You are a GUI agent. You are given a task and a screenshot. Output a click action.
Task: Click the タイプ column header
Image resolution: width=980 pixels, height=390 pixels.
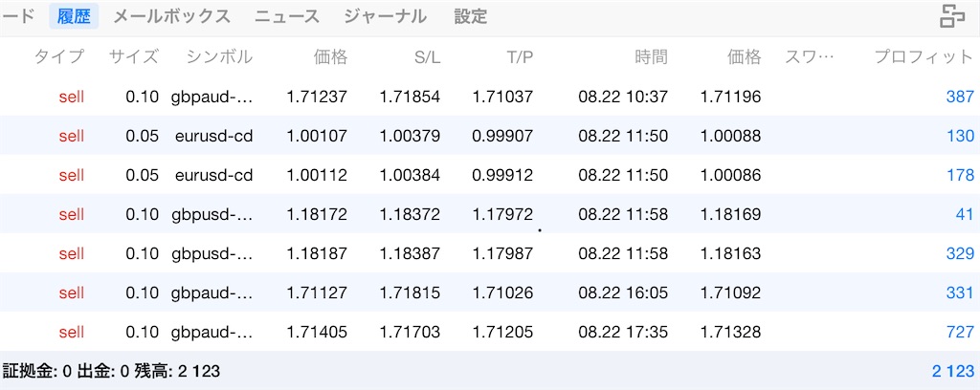click(x=58, y=56)
